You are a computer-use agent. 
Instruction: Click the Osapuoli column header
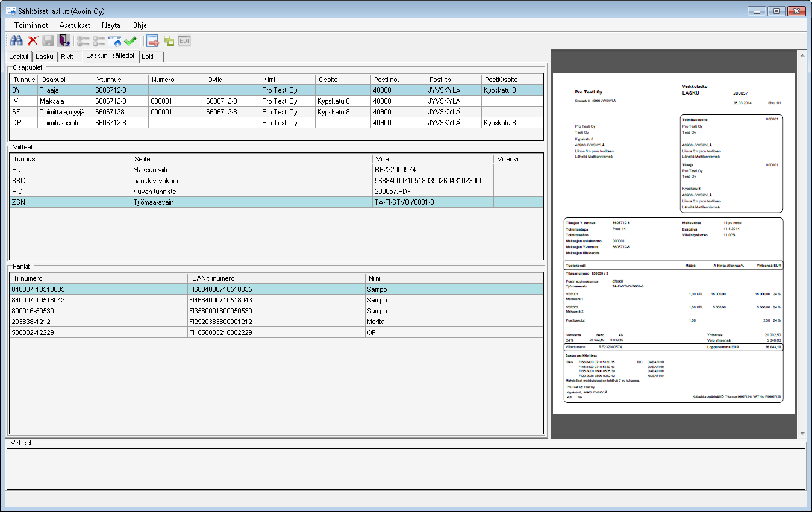65,80
